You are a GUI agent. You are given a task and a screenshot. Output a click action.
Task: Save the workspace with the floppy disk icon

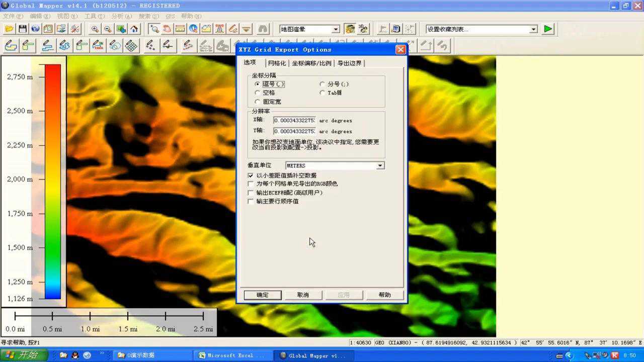pos(22,29)
